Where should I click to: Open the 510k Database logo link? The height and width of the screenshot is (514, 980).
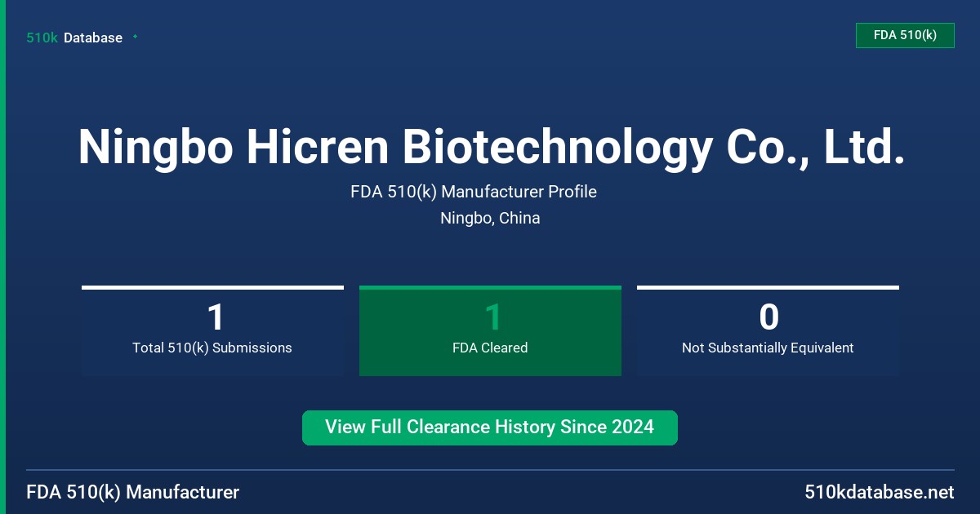74,38
